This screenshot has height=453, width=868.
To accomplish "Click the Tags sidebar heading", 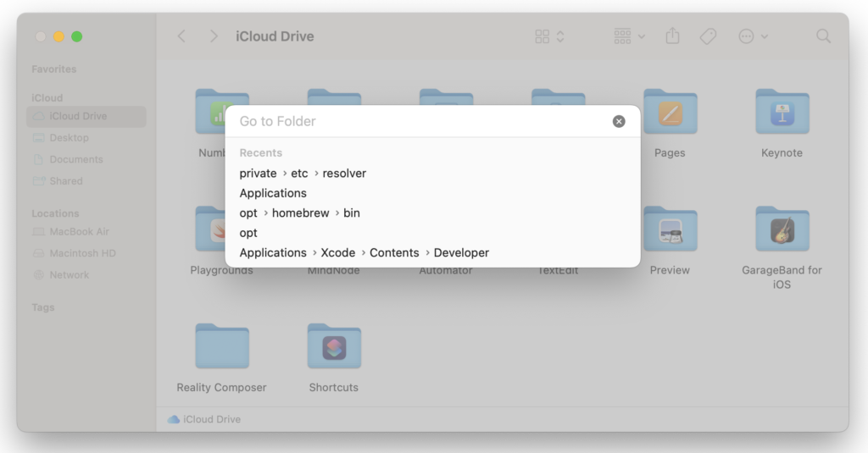I will [x=42, y=307].
